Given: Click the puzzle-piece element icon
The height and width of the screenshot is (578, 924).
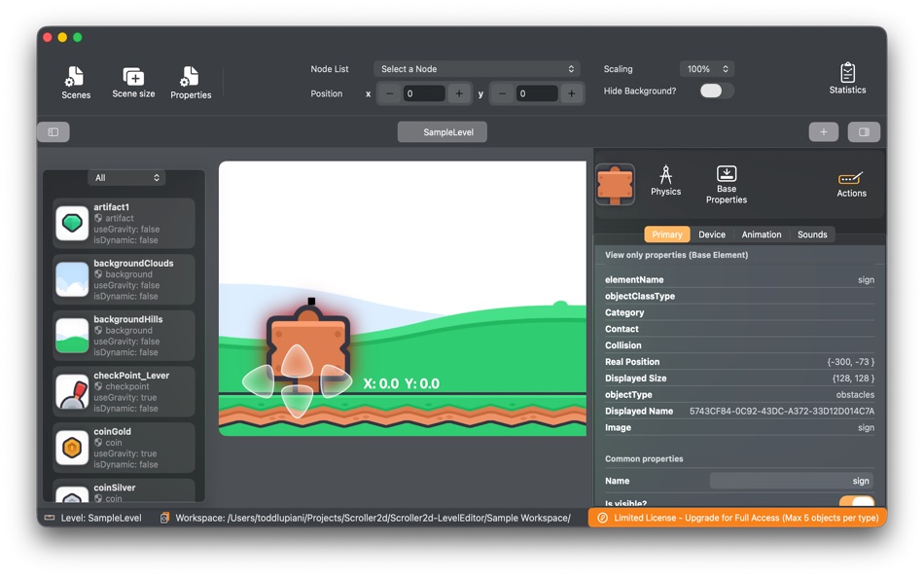Looking at the screenshot, I should (x=616, y=184).
